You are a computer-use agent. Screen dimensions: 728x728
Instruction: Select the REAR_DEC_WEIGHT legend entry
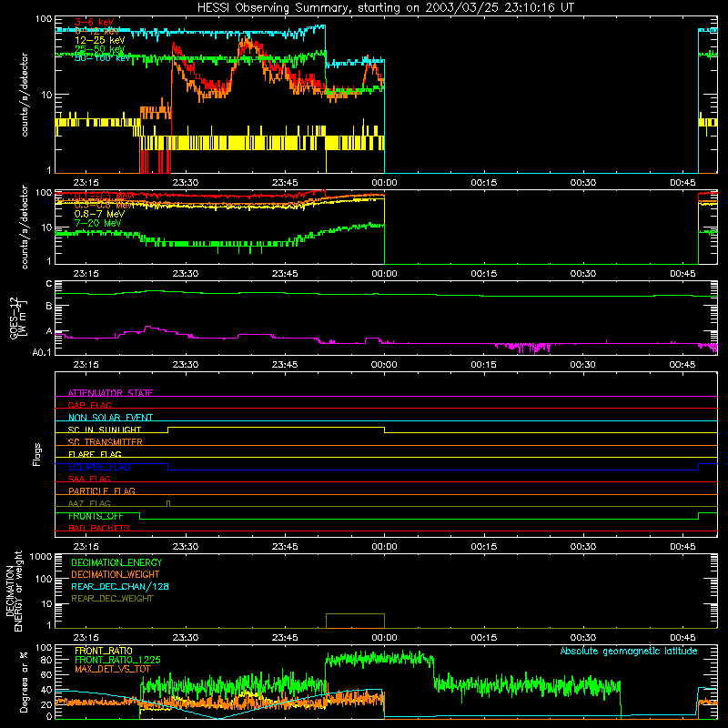(112, 599)
